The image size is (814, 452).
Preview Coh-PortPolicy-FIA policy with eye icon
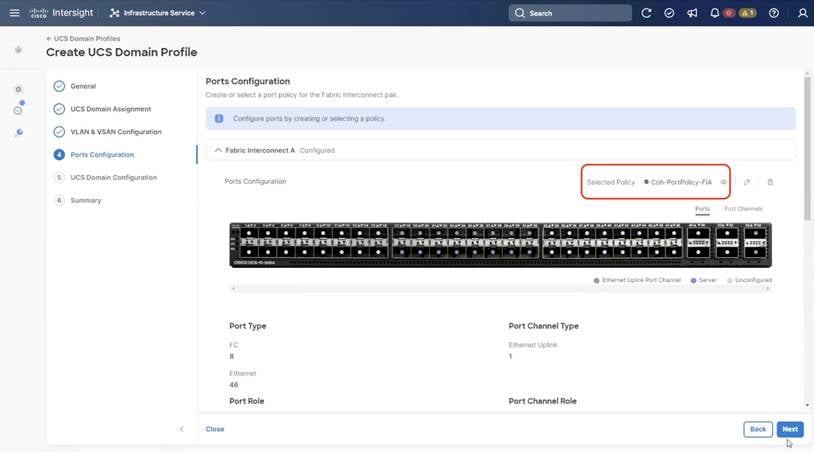(x=723, y=182)
